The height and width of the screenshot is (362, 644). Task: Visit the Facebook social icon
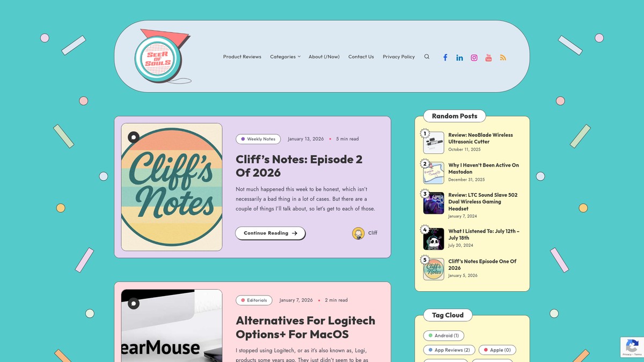pos(445,57)
